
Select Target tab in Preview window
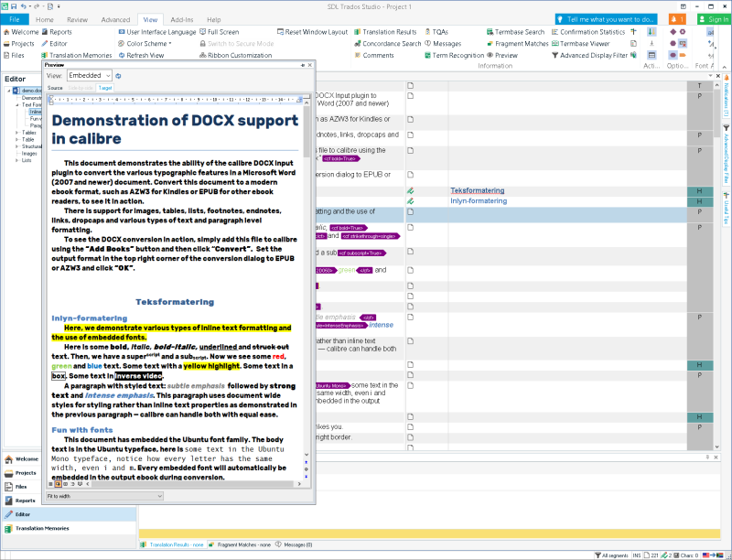[x=105, y=88]
